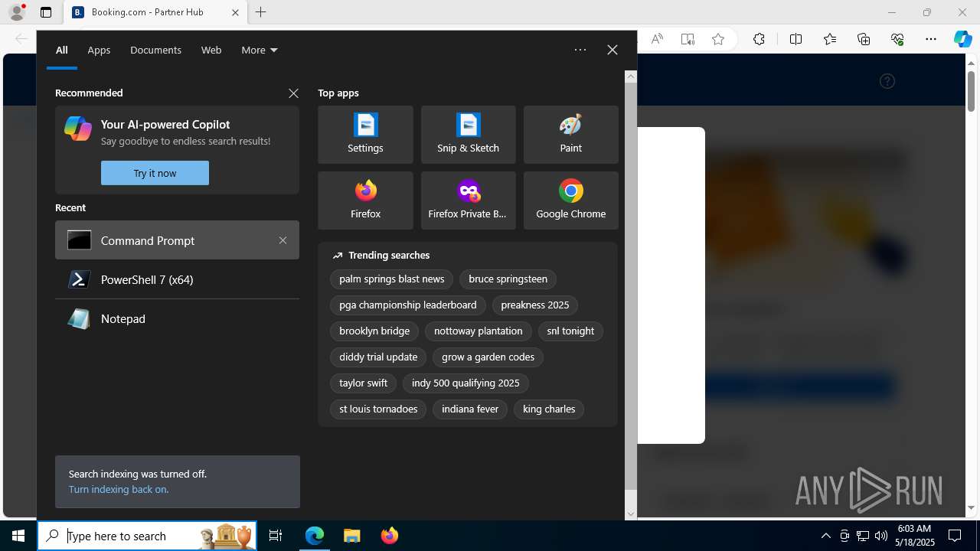This screenshot has width=980, height=551.
Task: Close Booking.com Partner Hub tab
Action: coord(235,12)
